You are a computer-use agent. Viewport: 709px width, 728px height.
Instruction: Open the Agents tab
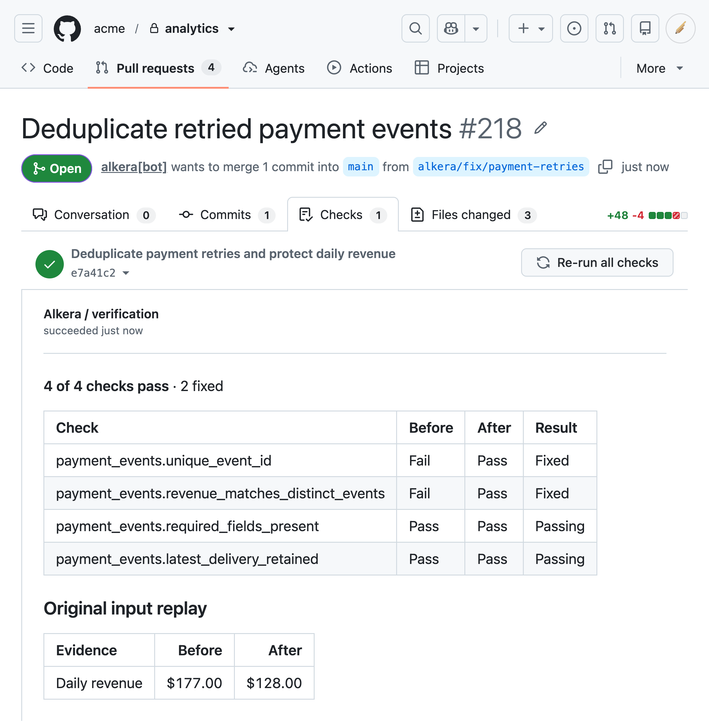pyautogui.click(x=274, y=68)
